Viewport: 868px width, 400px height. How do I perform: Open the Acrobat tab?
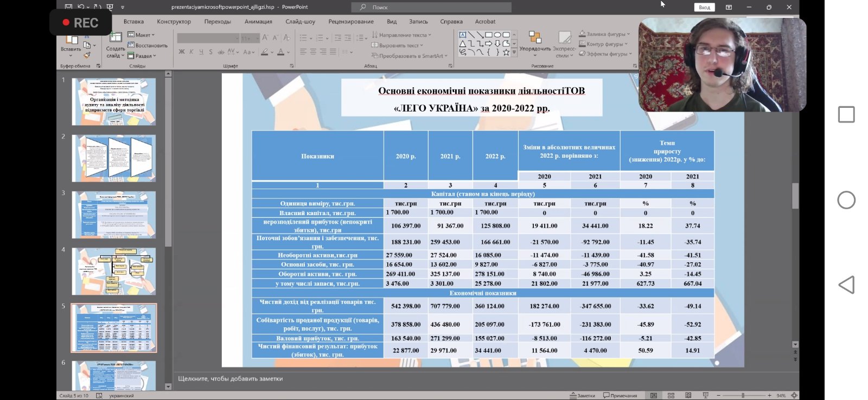click(485, 22)
